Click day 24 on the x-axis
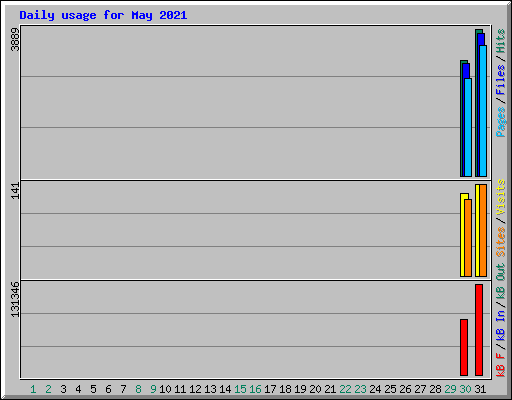Screen dimensions: 512x400 [x=375, y=389]
